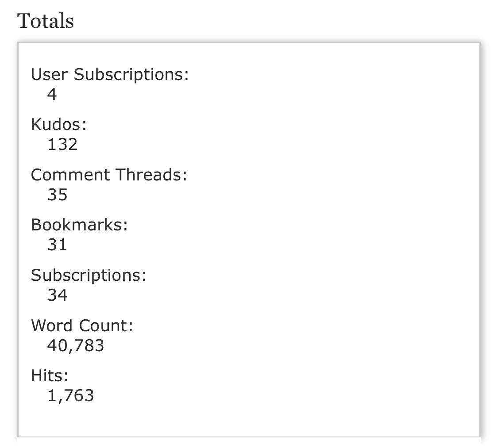
Task: Click the word "User" in User Subscriptions
Action: (x=49, y=75)
